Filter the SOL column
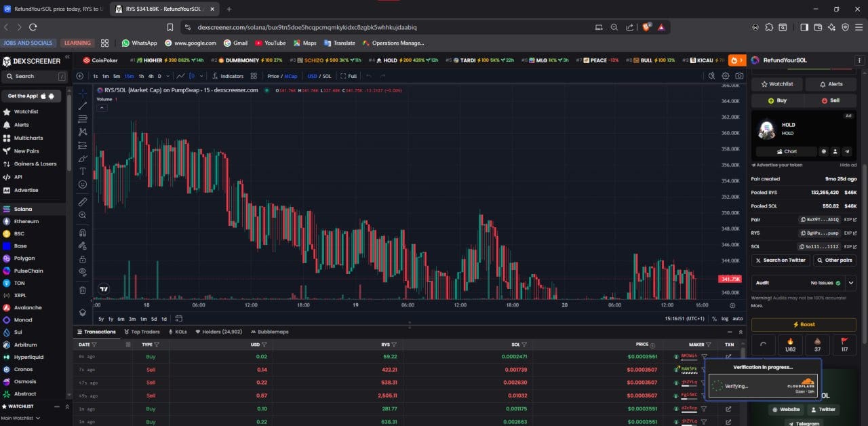This screenshot has width=868, height=426. (x=524, y=345)
